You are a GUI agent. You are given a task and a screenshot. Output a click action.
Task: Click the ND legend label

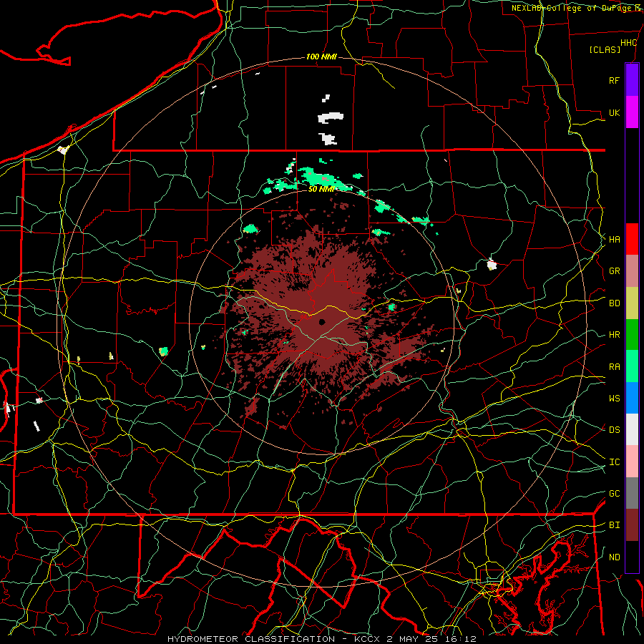coord(614,557)
